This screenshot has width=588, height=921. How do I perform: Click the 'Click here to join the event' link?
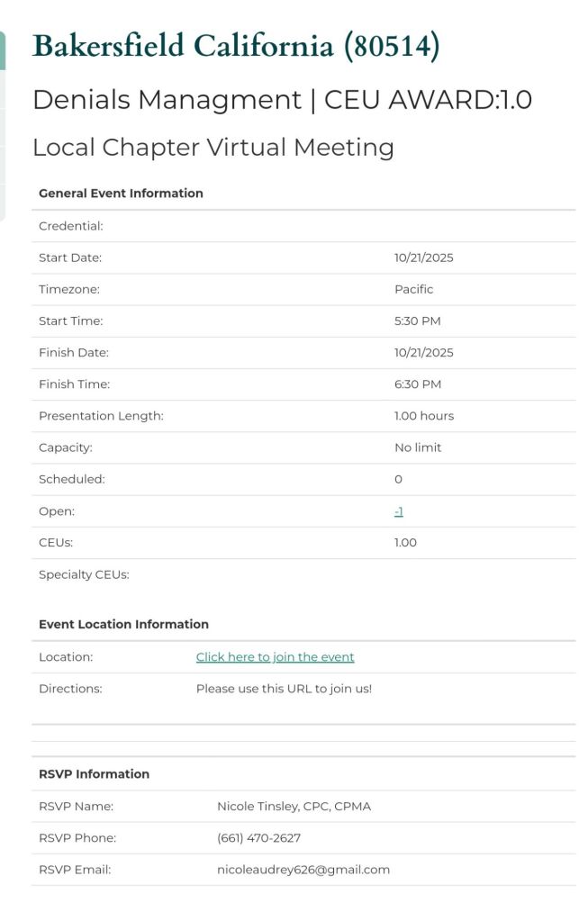click(x=275, y=657)
